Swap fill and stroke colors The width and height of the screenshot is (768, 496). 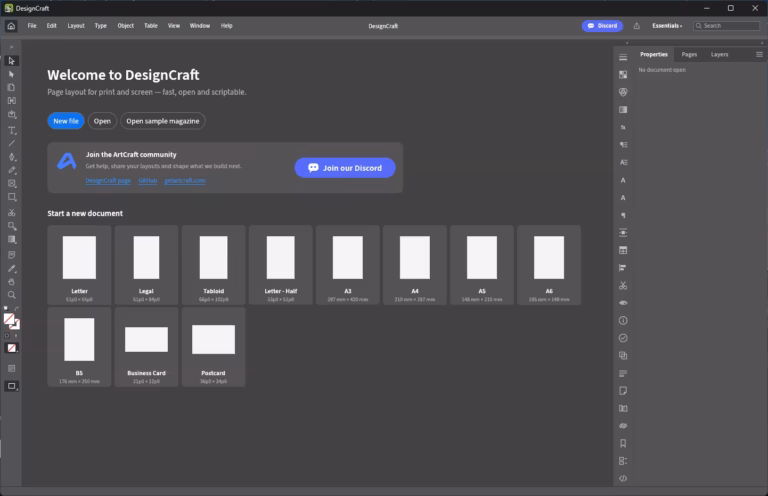point(17,308)
